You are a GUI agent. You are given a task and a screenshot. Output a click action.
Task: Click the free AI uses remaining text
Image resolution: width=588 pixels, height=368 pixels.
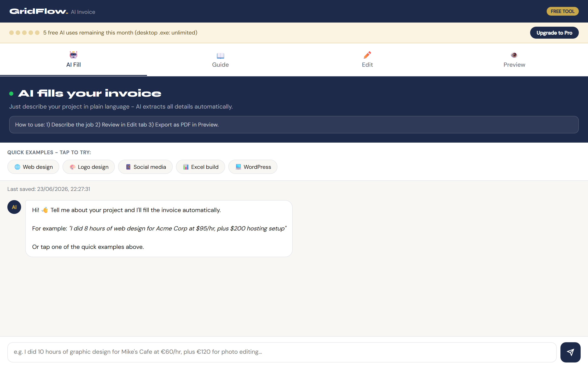pyautogui.click(x=120, y=33)
